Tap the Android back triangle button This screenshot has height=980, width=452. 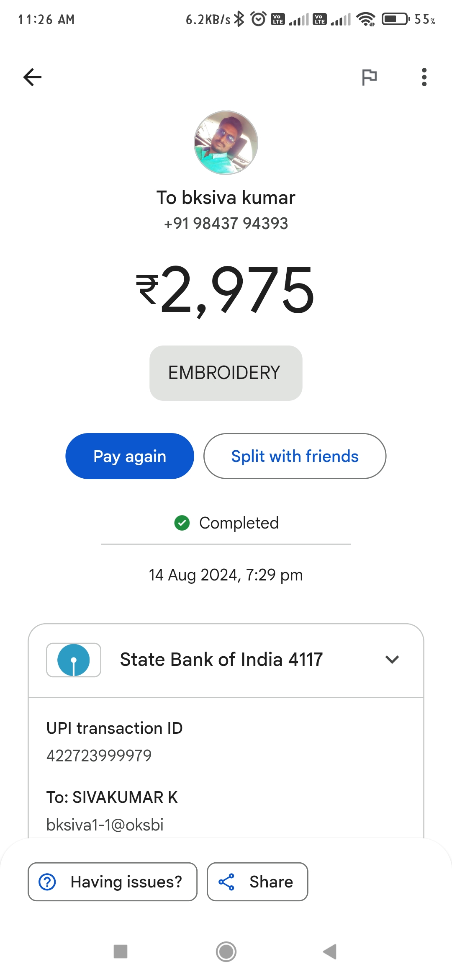point(330,952)
